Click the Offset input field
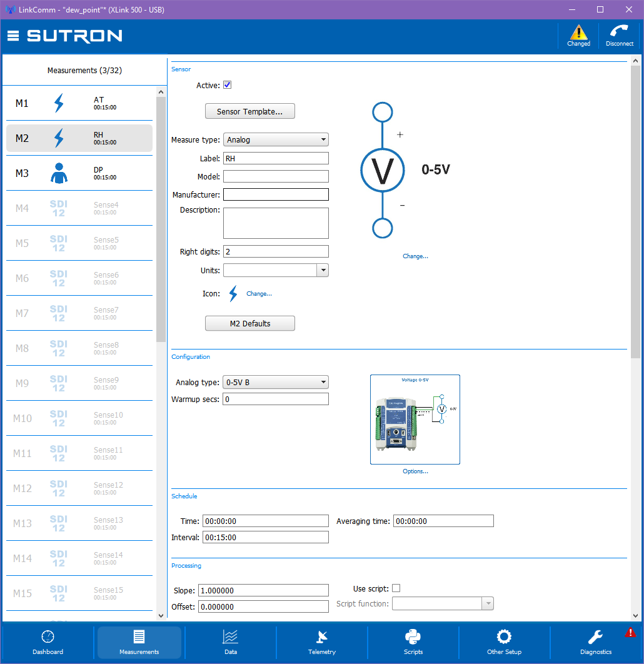 point(263,606)
